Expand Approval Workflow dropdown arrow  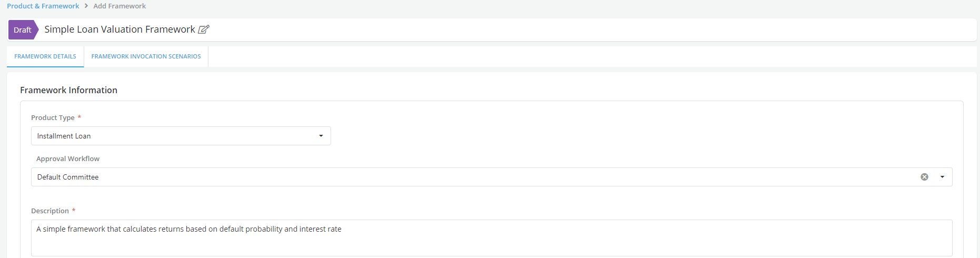click(942, 177)
